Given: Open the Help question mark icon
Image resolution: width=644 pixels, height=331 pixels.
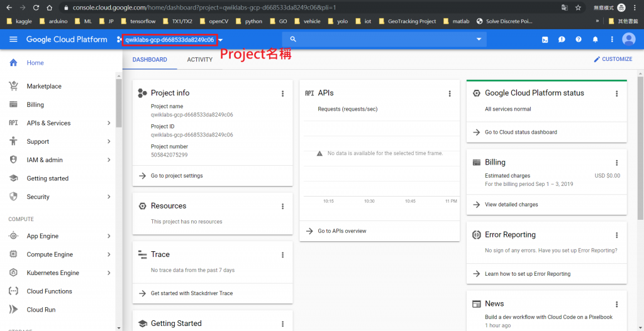Looking at the screenshot, I should [579, 40].
